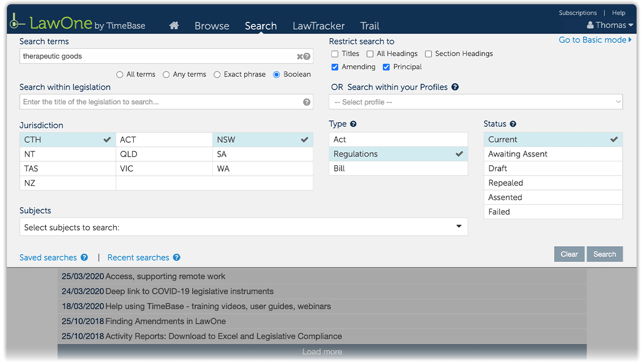This screenshot has width=644, height=362.
Task: Click the Search button
Action: pos(605,254)
